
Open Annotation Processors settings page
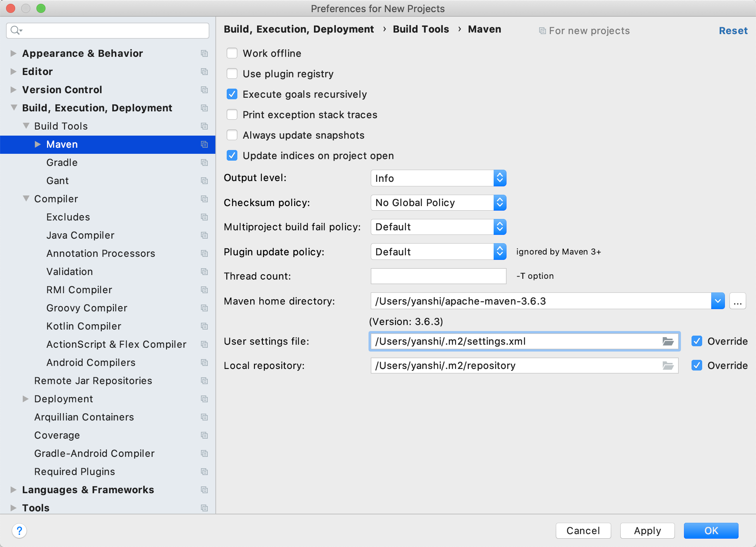101,253
